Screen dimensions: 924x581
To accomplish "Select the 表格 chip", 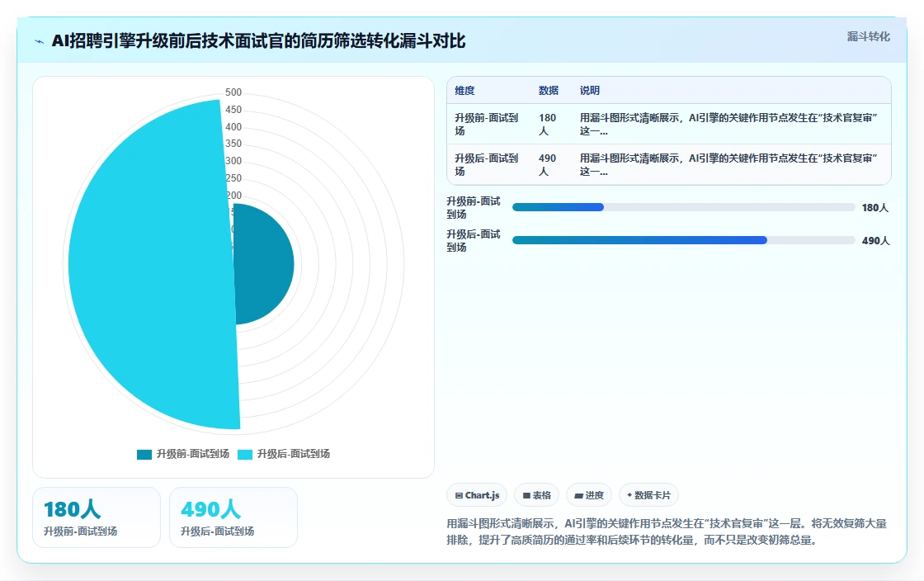I will click(x=536, y=495).
